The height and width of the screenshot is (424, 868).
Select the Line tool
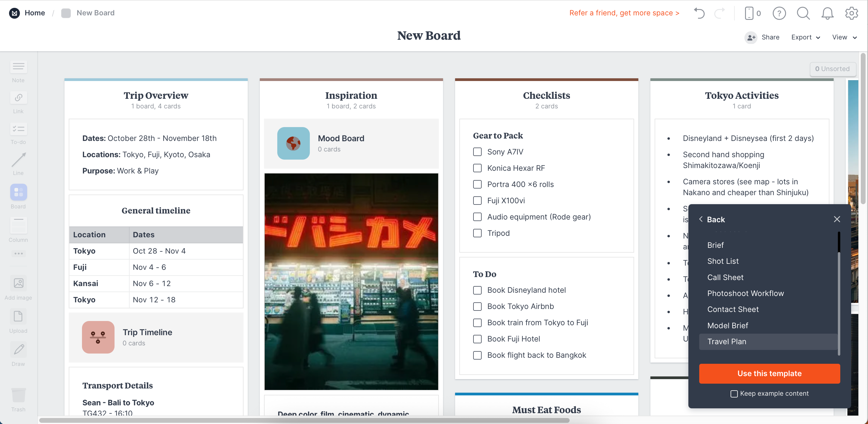pyautogui.click(x=18, y=160)
